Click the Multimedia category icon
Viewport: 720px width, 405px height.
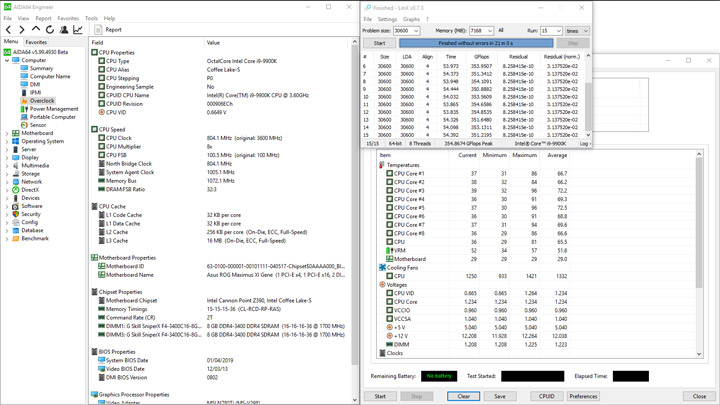(16, 165)
